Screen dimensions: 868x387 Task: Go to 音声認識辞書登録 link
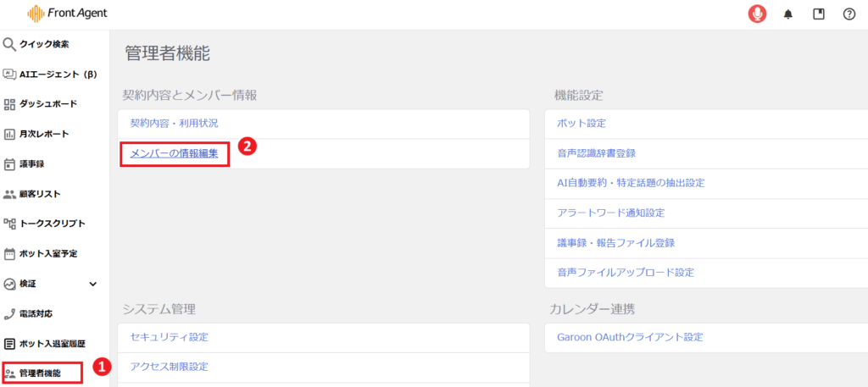(x=596, y=153)
